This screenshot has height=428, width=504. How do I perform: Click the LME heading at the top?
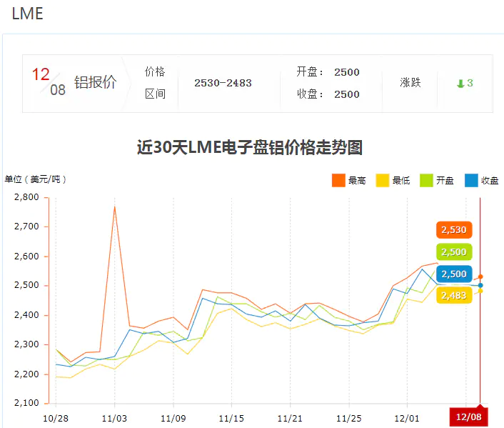click(x=27, y=14)
